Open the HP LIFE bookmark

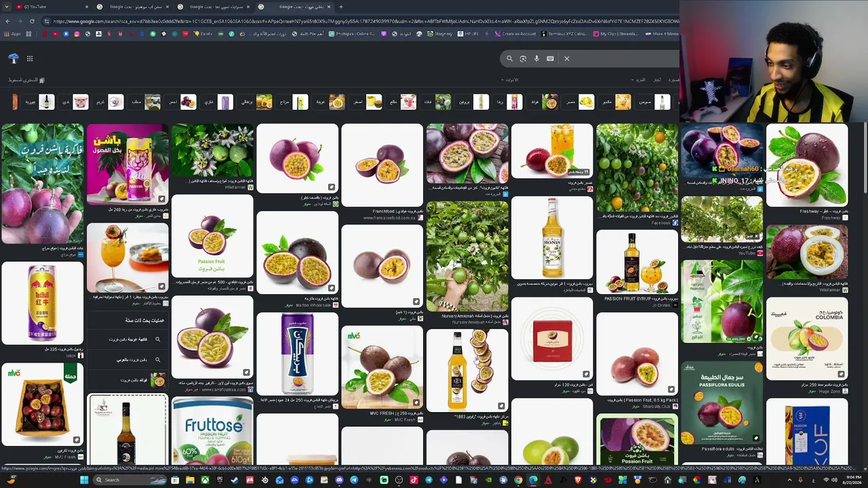[x=468, y=34]
